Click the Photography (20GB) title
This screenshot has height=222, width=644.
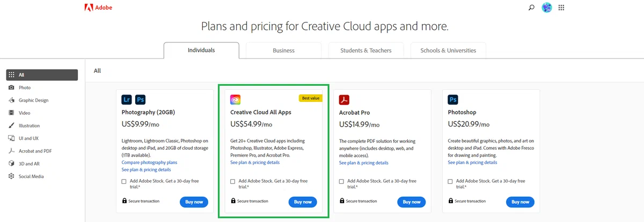[x=149, y=113]
